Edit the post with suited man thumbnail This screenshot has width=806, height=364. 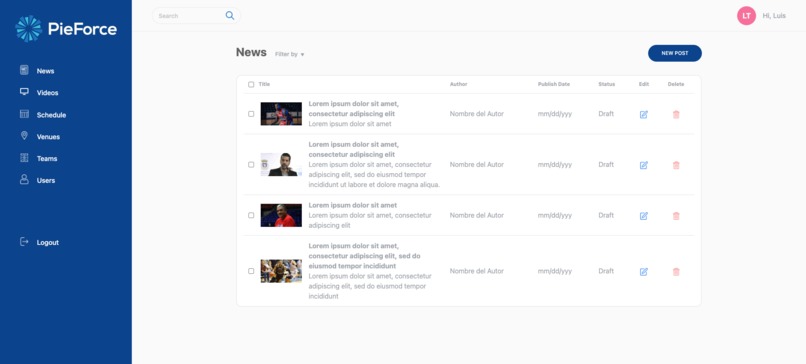click(644, 165)
